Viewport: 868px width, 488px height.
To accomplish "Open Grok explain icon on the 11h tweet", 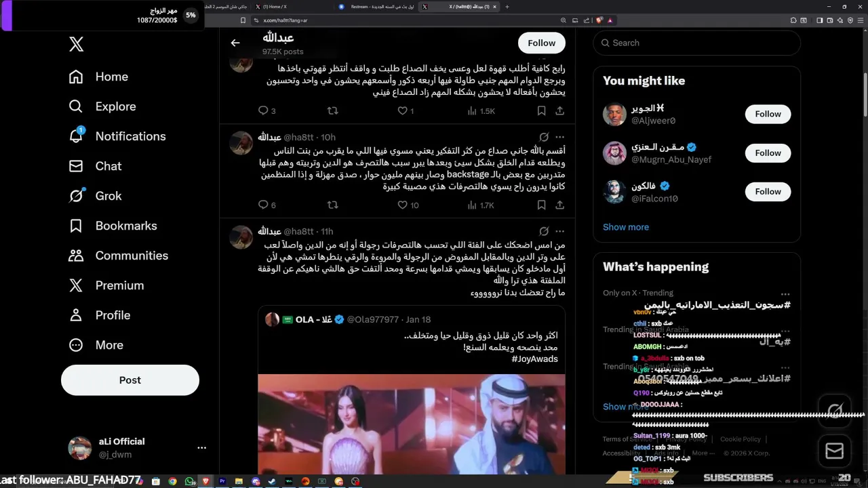I will pos(544,231).
